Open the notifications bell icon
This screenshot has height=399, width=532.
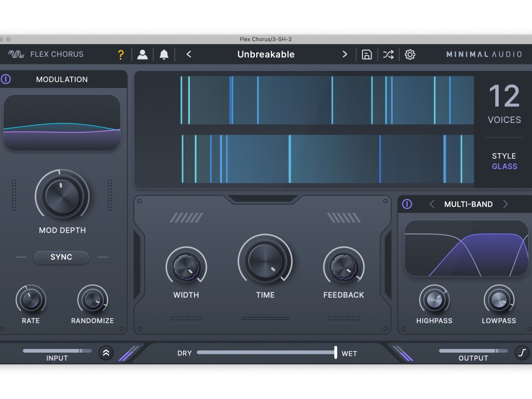pos(164,55)
